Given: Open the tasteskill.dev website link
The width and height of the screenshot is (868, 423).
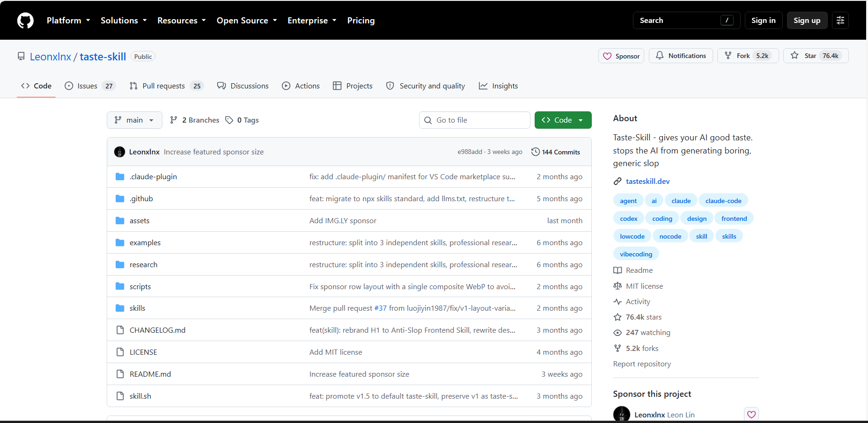Looking at the screenshot, I should (647, 181).
